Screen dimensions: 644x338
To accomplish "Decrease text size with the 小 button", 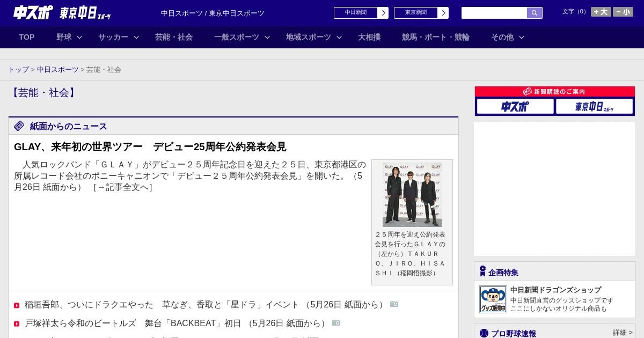I will pos(623,12).
